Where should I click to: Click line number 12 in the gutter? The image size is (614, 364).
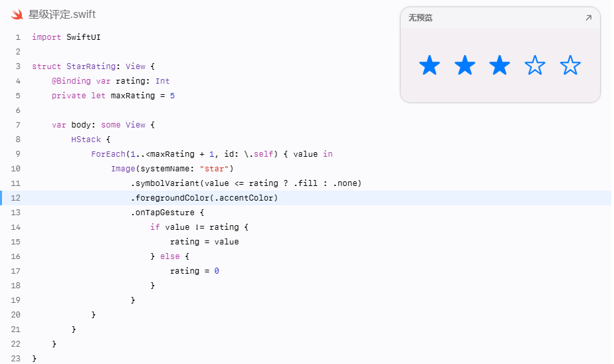coord(16,198)
